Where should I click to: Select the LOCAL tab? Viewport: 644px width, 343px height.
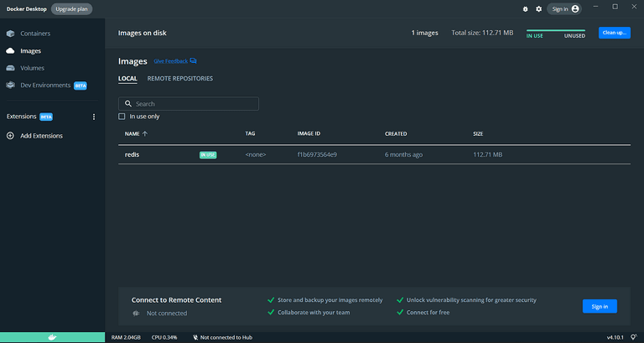tap(127, 79)
